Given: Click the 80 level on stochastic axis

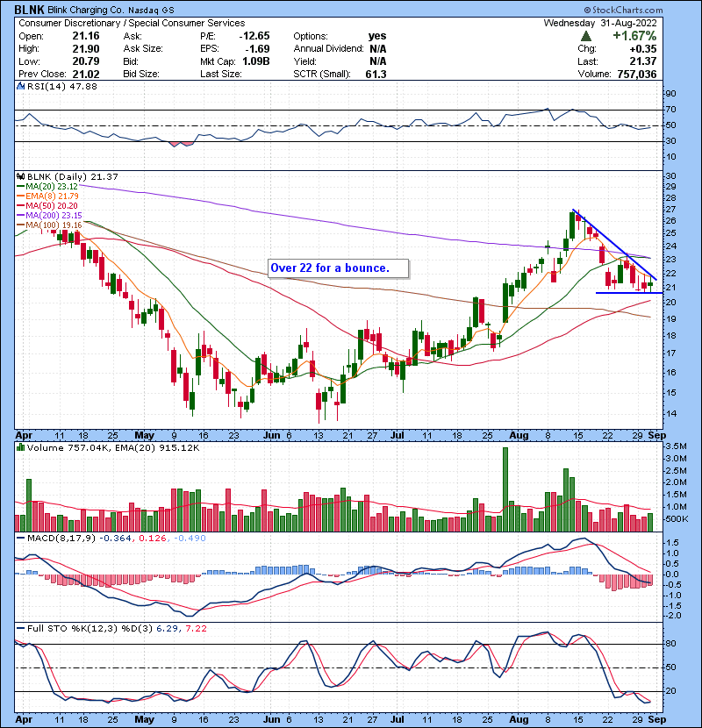Looking at the screenshot, I should click(670, 644).
